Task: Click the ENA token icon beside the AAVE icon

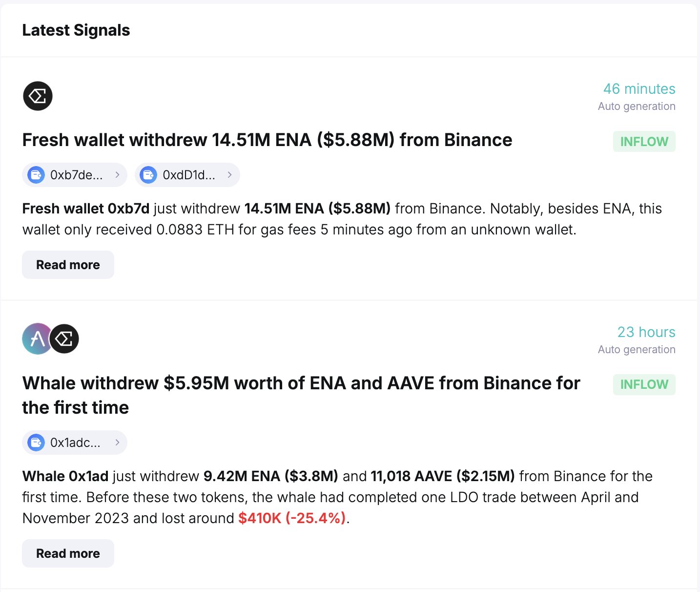Action: pos(65,338)
